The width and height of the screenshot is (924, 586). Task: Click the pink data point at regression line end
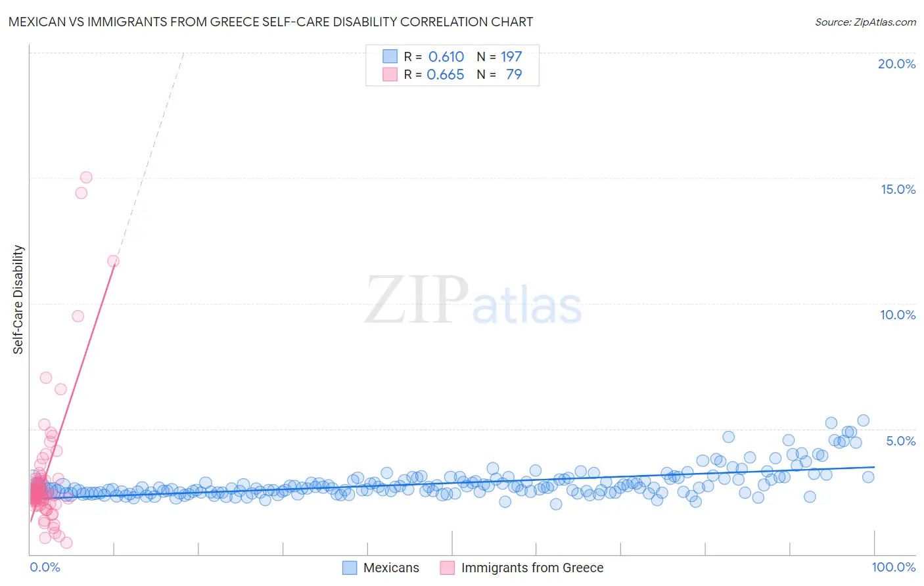(113, 261)
